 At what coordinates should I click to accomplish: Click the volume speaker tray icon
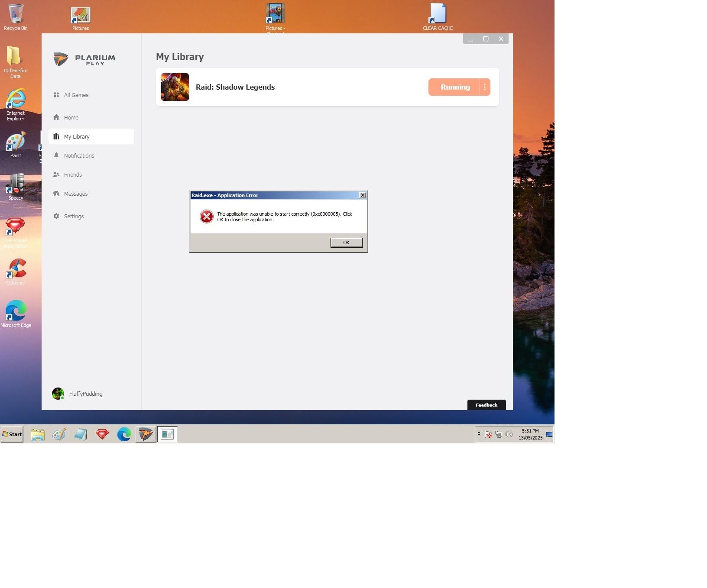(x=509, y=434)
